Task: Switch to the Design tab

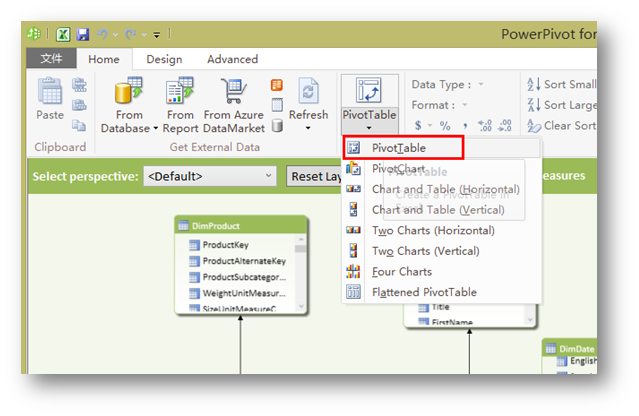Action: coord(164,59)
